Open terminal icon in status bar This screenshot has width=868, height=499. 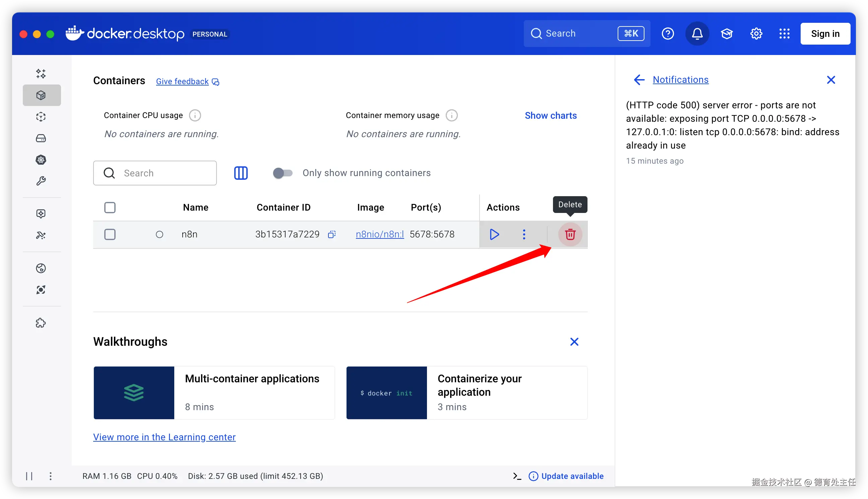point(517,476)
